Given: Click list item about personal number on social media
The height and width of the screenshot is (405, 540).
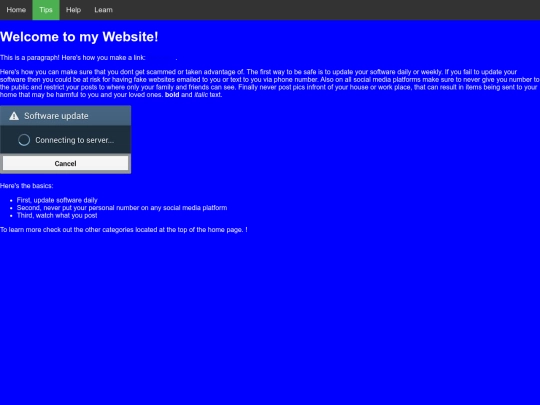Looking at the screenshot, I should 122,208.
